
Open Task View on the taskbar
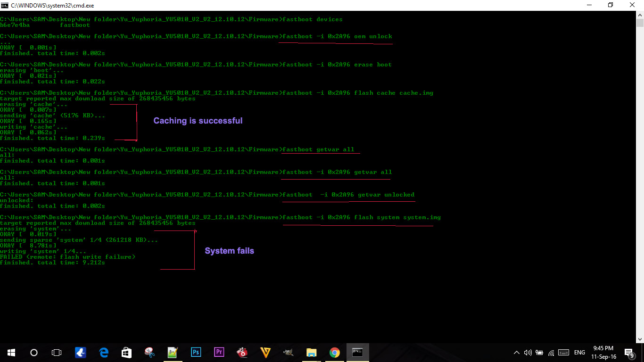(x=57, y=352)
